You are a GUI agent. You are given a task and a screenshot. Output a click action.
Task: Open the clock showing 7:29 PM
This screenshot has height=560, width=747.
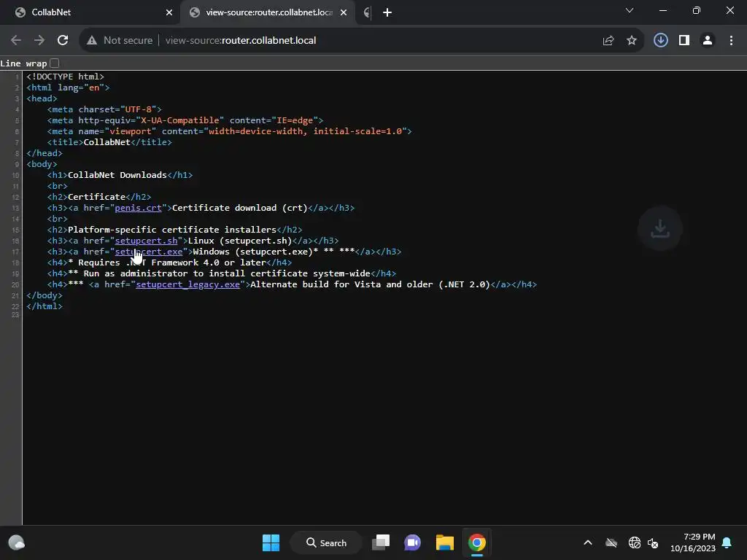coord(693,542)
